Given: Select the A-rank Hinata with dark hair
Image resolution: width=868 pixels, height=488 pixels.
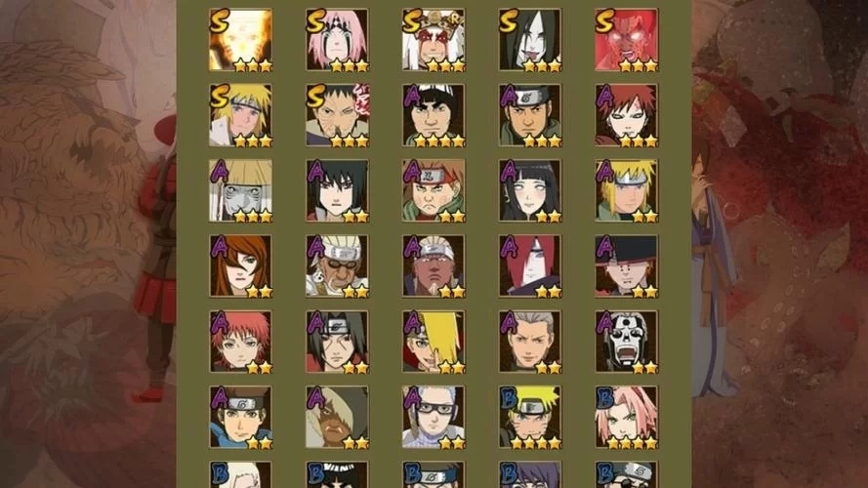Looking at the screenshot, I should coord(530,191).
